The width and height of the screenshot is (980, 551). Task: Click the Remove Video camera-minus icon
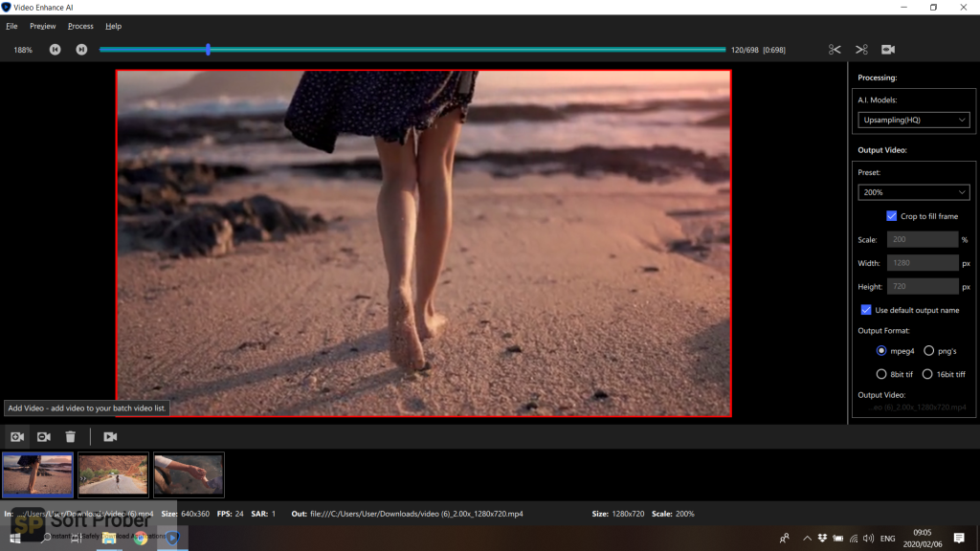coord(44,437)
